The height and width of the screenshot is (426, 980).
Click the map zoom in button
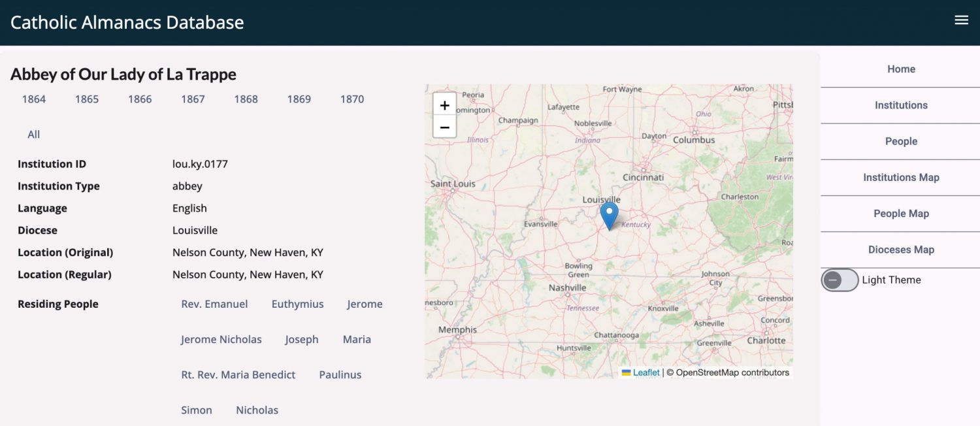pyautogui.click(x=444, y=105)
